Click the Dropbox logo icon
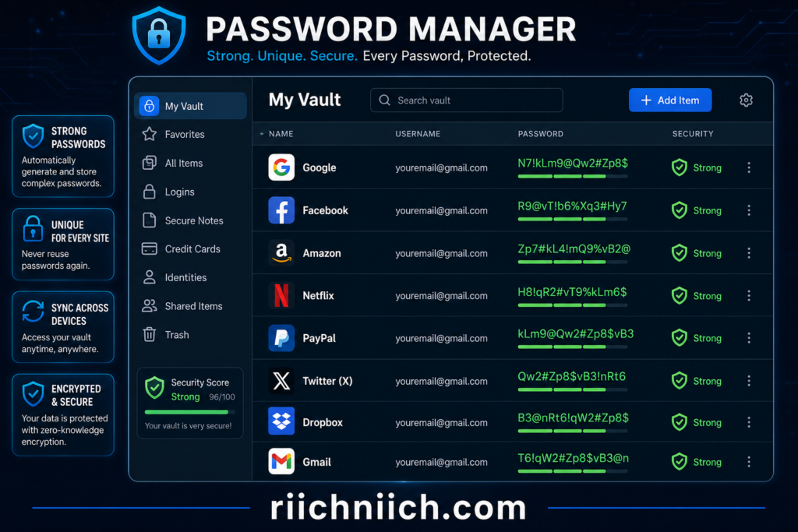798x532 pixels. pos(281,421)
